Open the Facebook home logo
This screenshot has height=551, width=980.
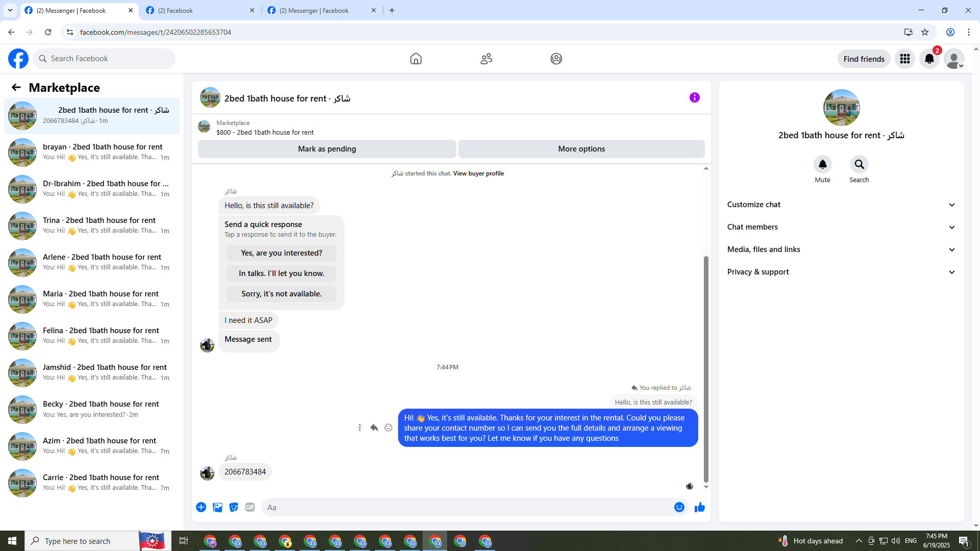click(18, 59)
